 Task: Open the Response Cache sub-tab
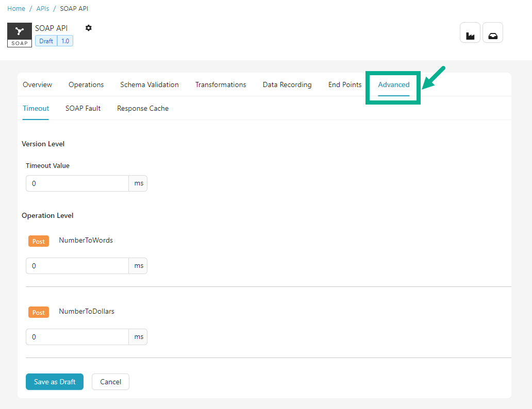[143, 109]
